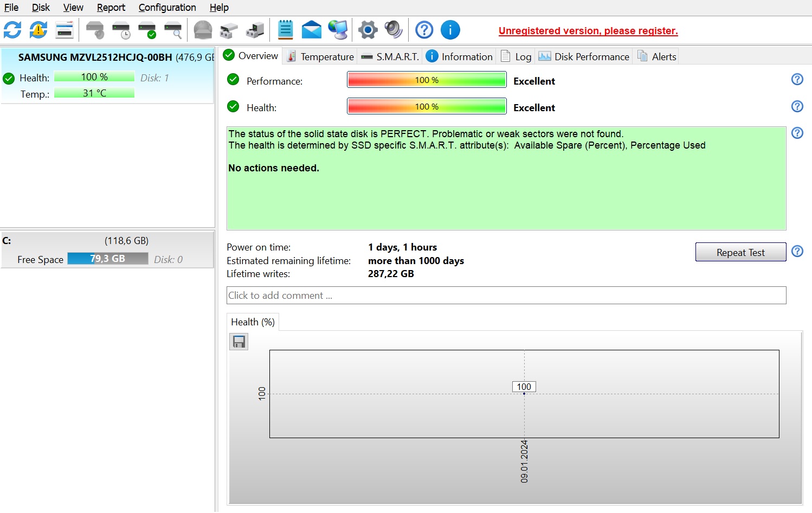Click the blue Refresh arrows icon
812x513 pixels.
[x=12, y=30]
